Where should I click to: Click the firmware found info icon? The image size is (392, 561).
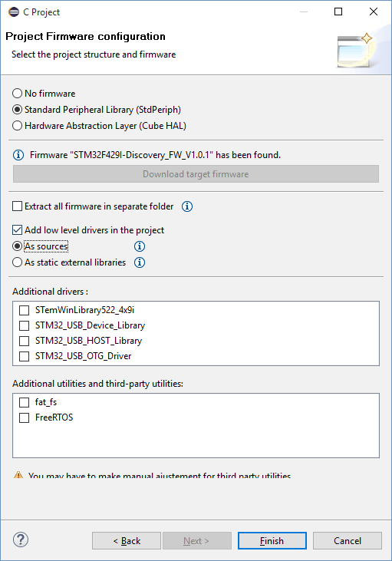[x=18, y=155]
